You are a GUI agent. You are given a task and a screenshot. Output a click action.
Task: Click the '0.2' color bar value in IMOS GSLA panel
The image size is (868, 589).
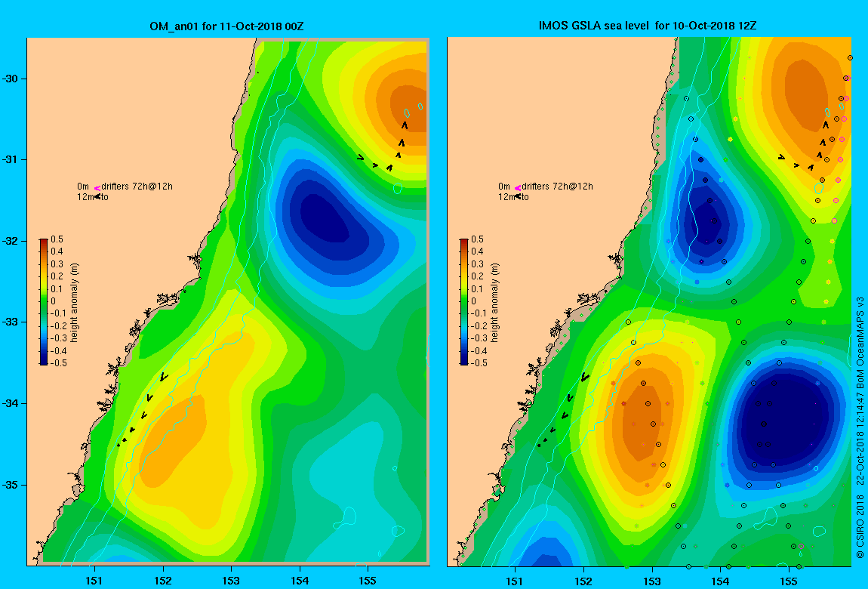click(477, 276)
